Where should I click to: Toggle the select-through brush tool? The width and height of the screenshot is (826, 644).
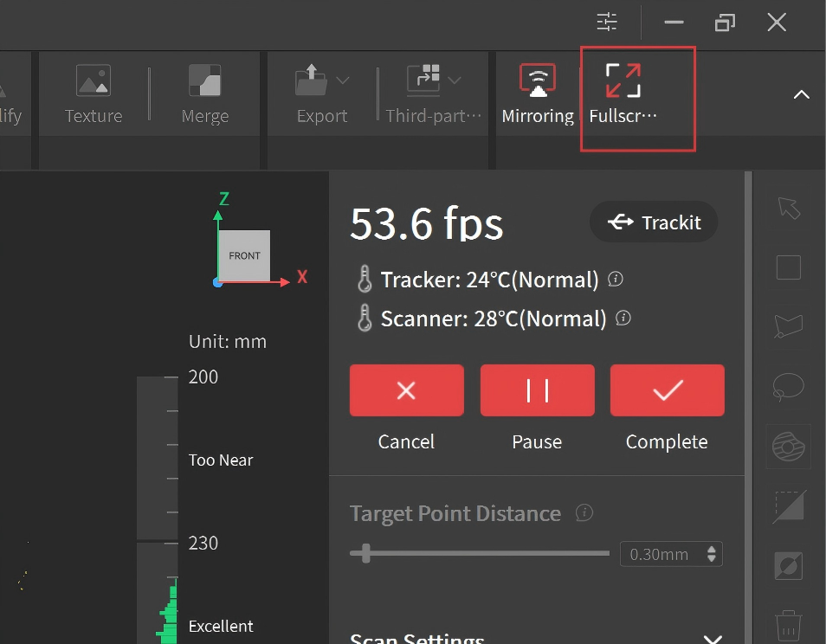788,447
